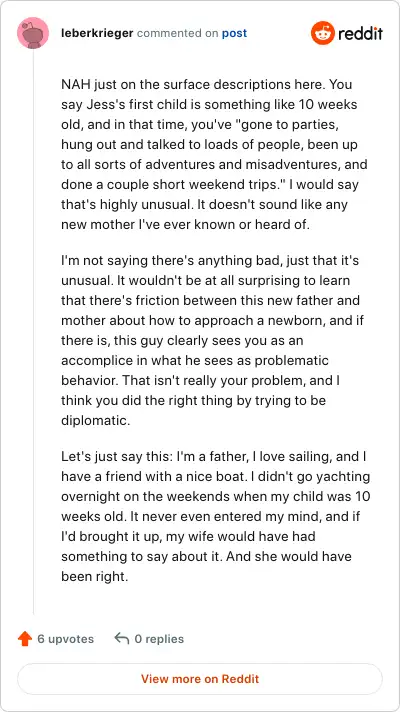Click the reply arrow icon
Viewport: 400px width, 712px height.
point(122,638)
